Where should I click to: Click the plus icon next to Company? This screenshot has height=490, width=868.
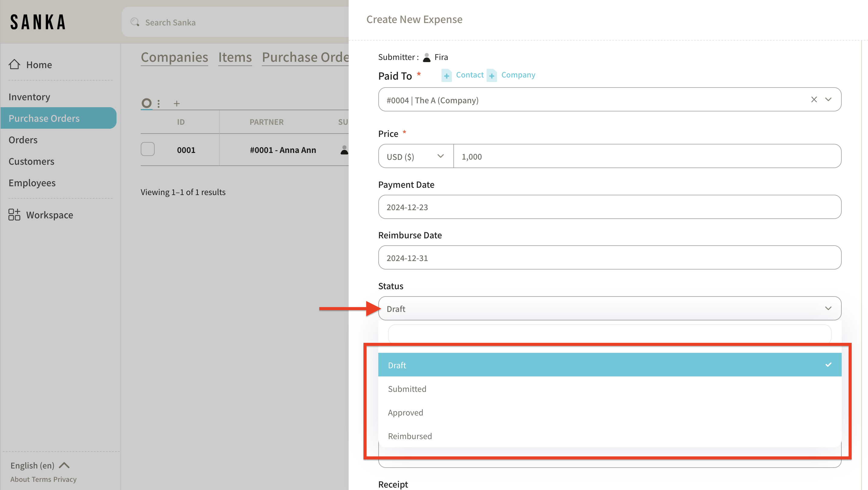tap(492, 75)
